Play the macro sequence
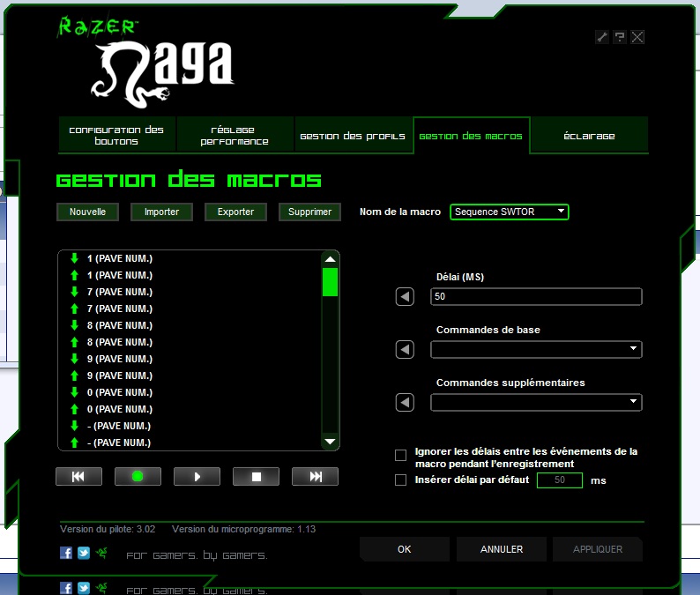This screenshot has height=595, width=700. 197,477
